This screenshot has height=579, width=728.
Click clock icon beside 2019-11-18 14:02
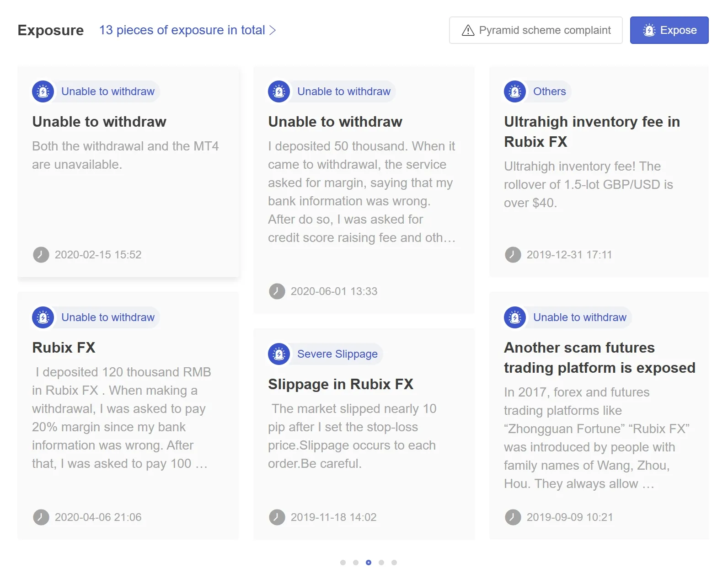tap(277, 517)
